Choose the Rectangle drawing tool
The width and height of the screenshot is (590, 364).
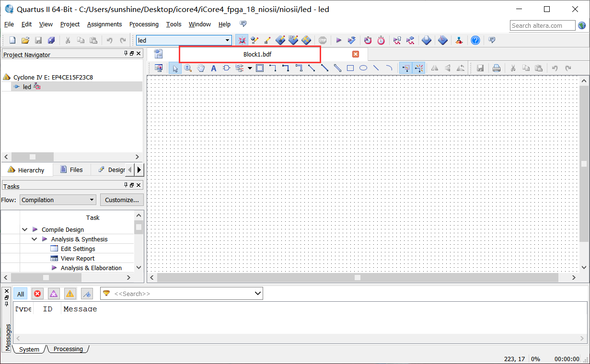tap(350, 68)
